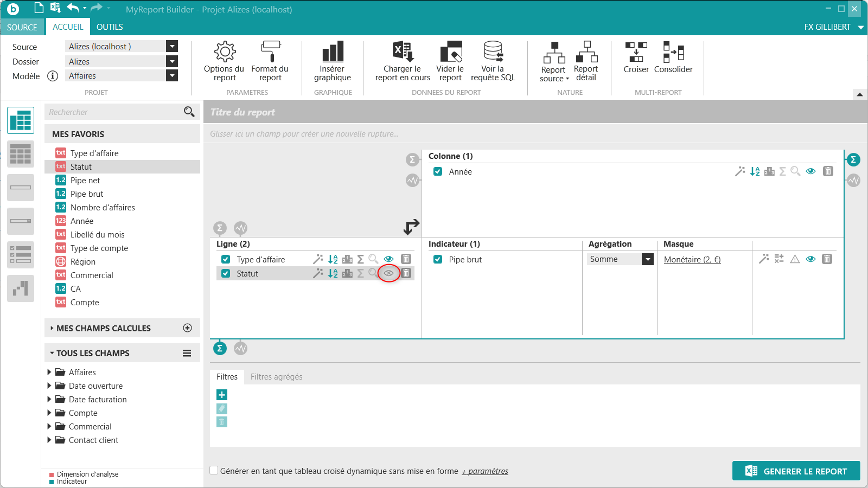Click the Consolider icon

pyautogui.click(x=673, y=57)
